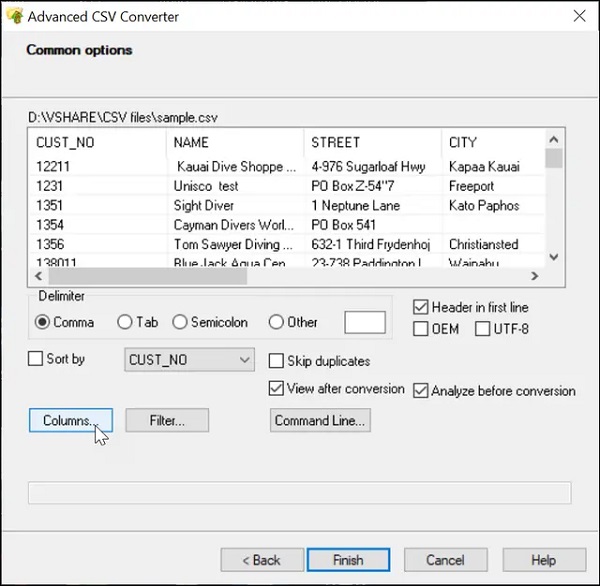Click the STREET column header

coord(373,142)
